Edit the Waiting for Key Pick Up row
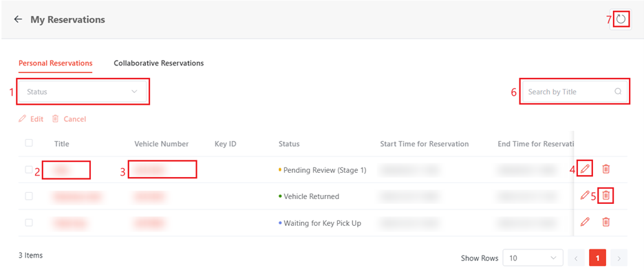This screenshot has height=270, width=644. [586, 222]
